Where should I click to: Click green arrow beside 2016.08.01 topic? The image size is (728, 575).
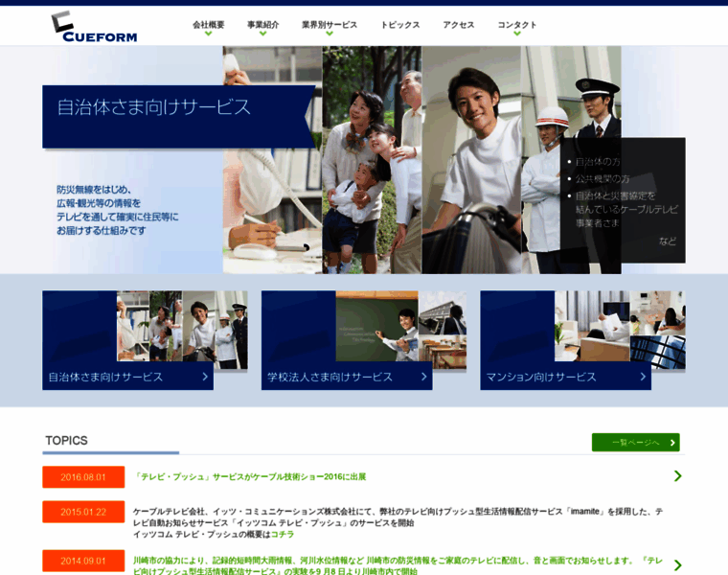(678, 475)
